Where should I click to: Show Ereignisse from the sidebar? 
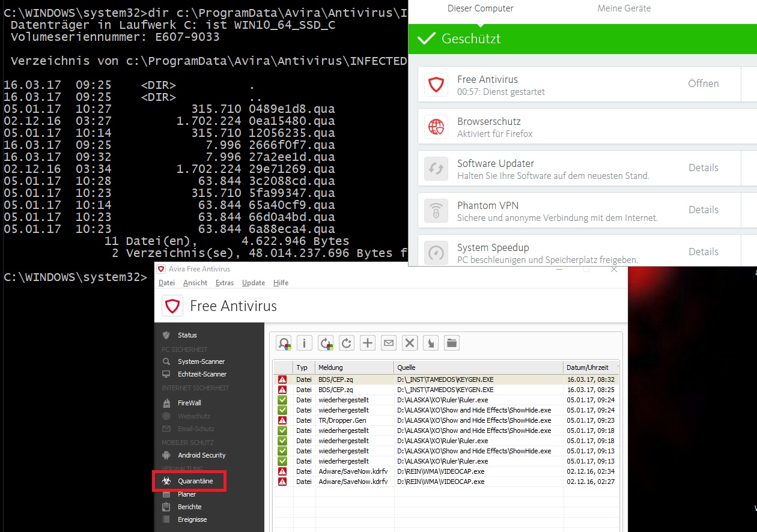(x=192, y=520)
